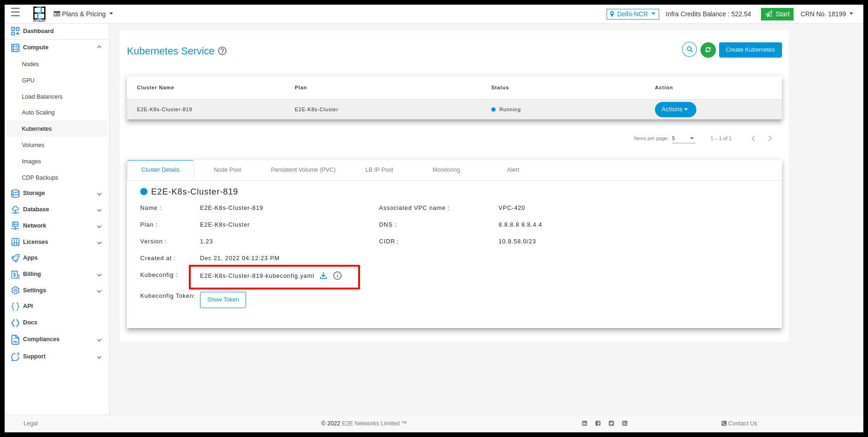Open the Plans & Pricing dropdown
Viewport: 868px width, 437px height.
pos(83,14)
